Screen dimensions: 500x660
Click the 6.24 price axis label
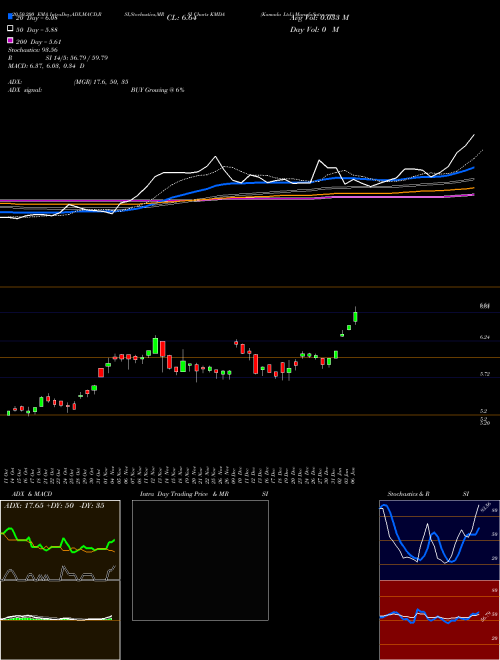(x=484, y=337)
